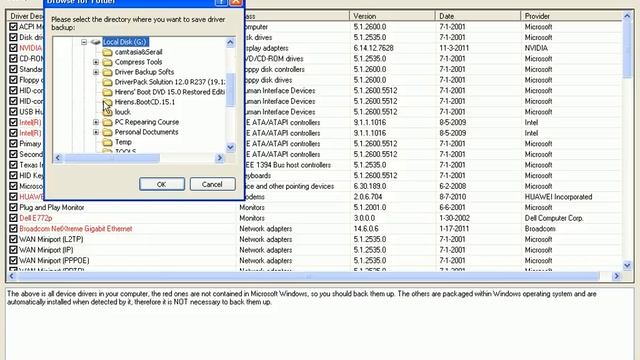Collapse the Local Disk (G:) node
This screenshot has width=640, height=360.
[84, 42]
